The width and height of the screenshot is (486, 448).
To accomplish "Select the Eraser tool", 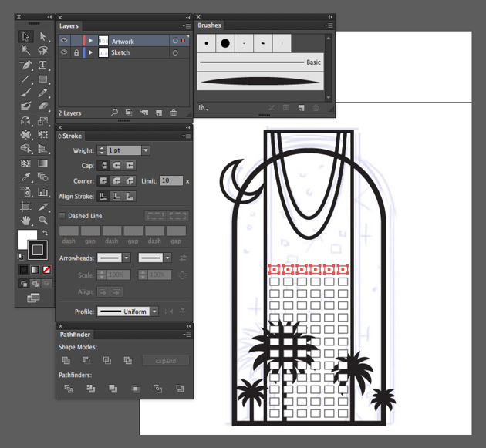I will (42, 106).
